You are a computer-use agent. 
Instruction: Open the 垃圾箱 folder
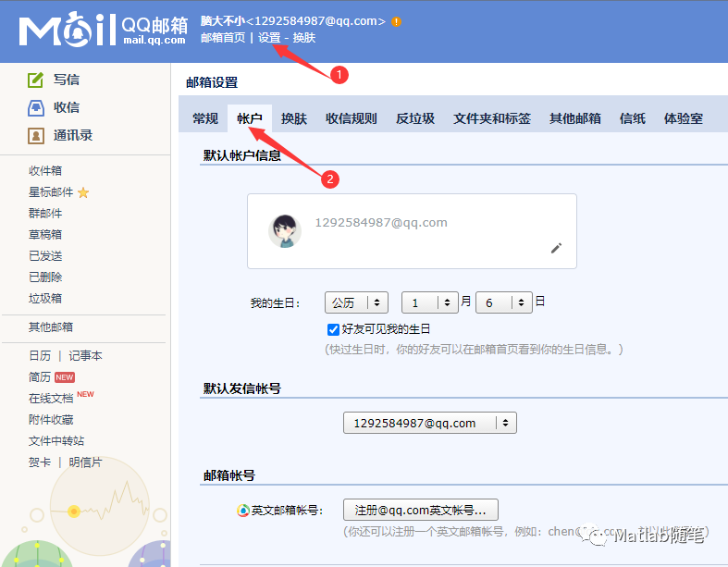(x=45, y=298)
